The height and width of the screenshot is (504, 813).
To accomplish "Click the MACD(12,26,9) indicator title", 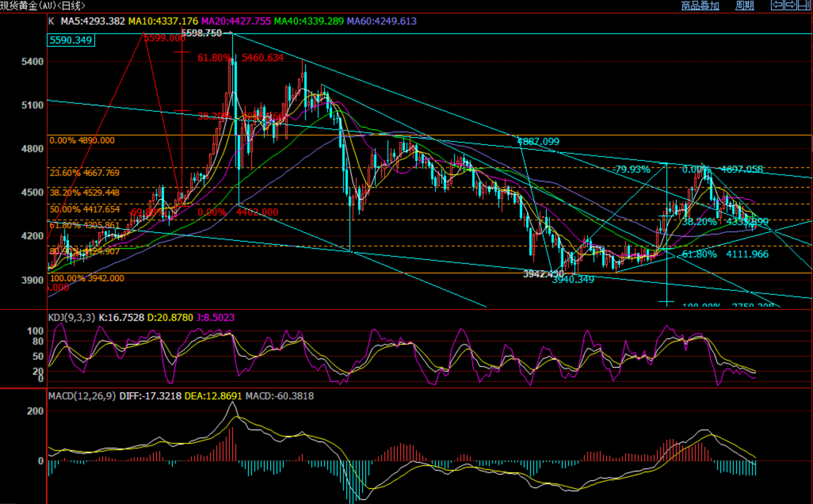I will pos(82,396).
